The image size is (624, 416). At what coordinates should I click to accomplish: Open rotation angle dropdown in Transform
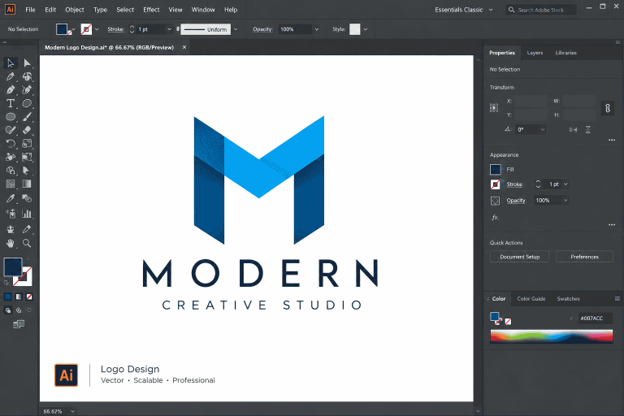click(x=542, y=129)
